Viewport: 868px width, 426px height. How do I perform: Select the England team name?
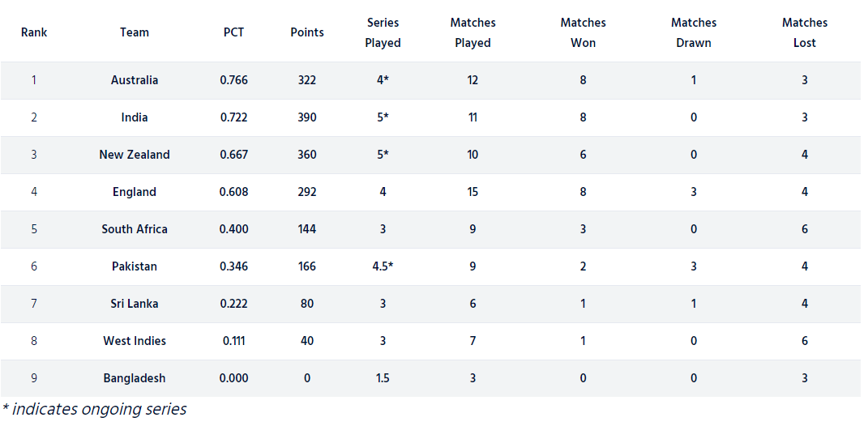[135, 192]
